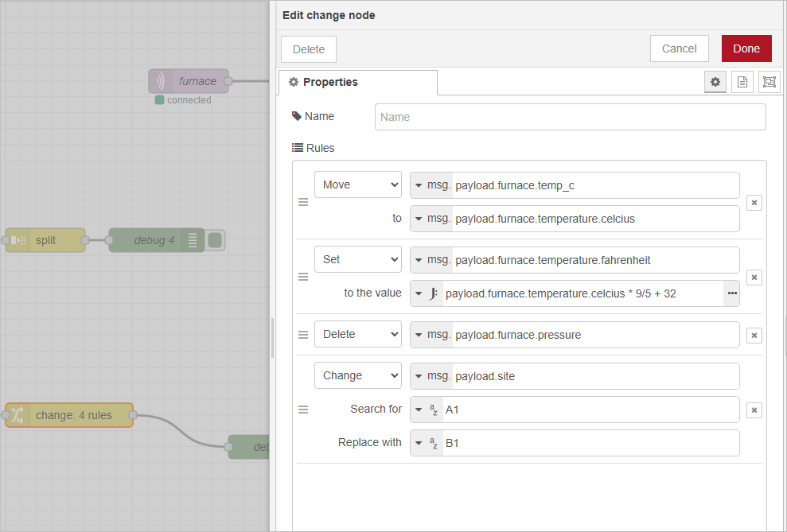Open the Change action dropdown
787x532 pixels.
click(357, 375)
